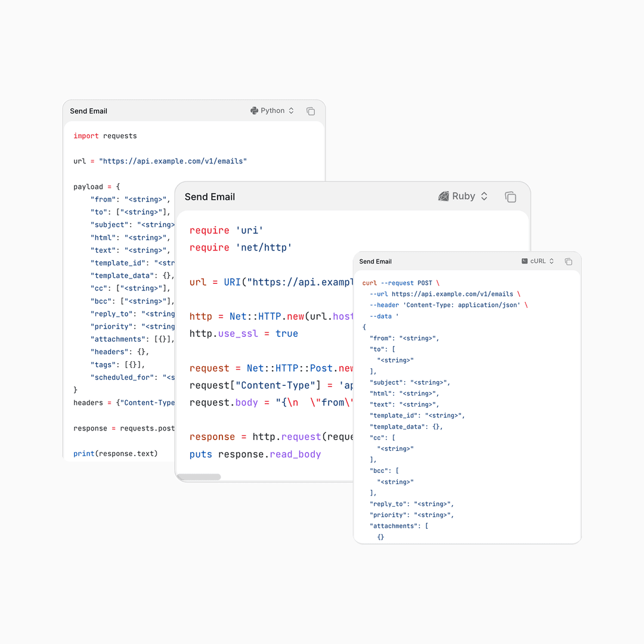The height and width of the screenshot is (644, 644).
Task: Copy the Python code snippet
Action: tap(311, 111)
